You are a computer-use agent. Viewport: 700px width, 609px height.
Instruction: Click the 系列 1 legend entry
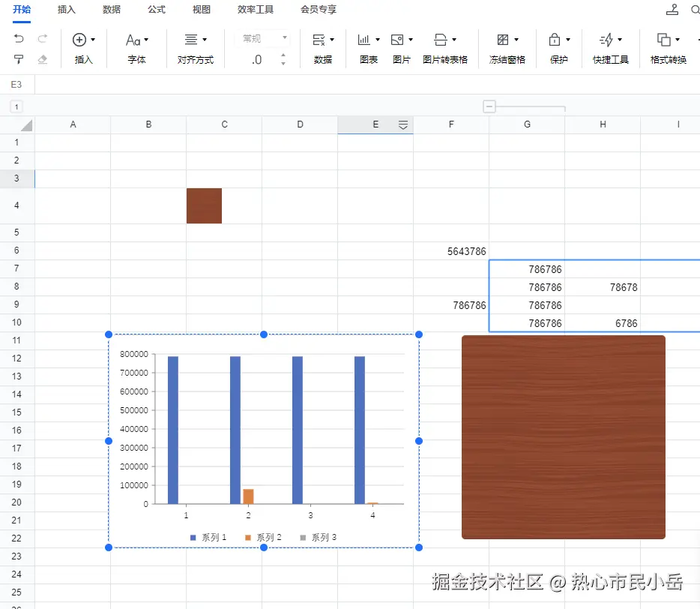[208, 538]
